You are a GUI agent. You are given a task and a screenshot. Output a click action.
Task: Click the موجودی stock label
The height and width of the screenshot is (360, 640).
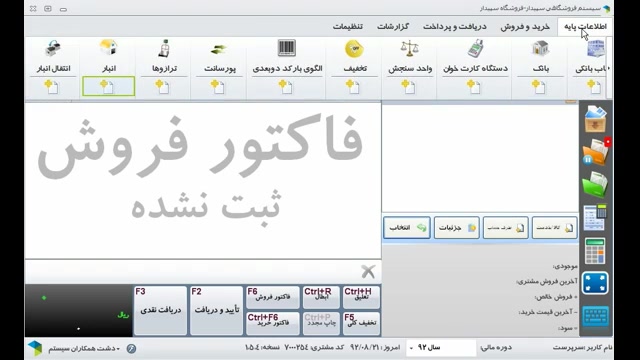click(x=565, y=267)
